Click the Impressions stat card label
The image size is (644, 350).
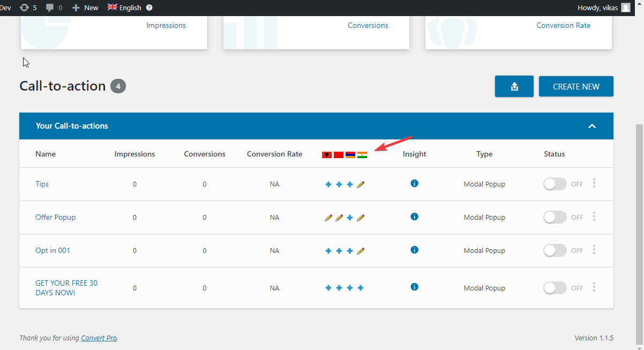pyautogui.click(x=166, y=25)
